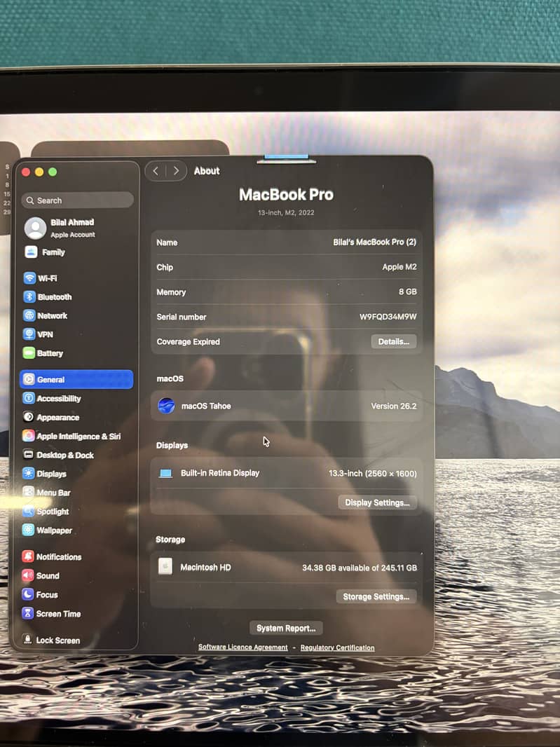Click the 13-inch, M2, 2022 subtitle
The image size is (560, 747).
pos(286,212)
